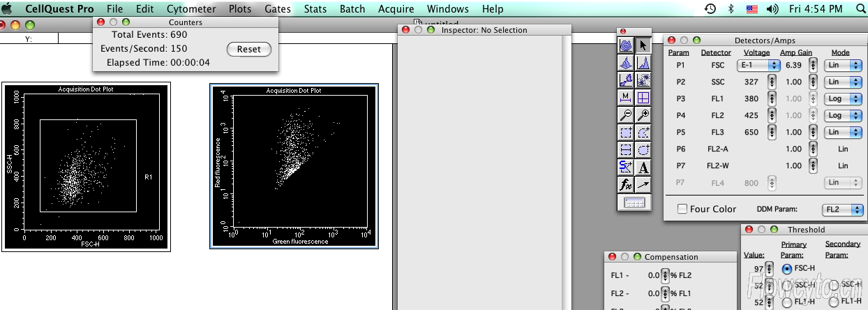Image resolution: width=868 pixels, height=310 pixels.
Task: Adjust the FL2-A amp gain stepper
Action: pos(813,149)
